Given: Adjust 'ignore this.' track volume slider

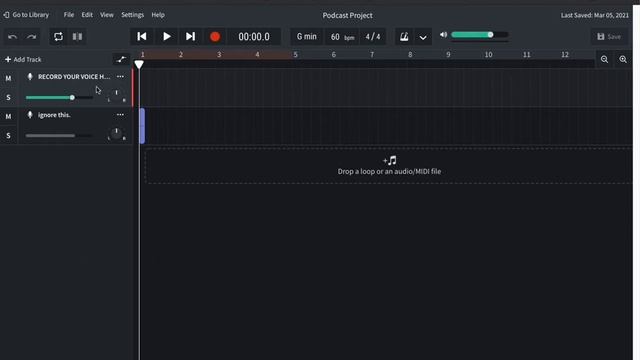Looking at the screenshot, I should [59, 136].
